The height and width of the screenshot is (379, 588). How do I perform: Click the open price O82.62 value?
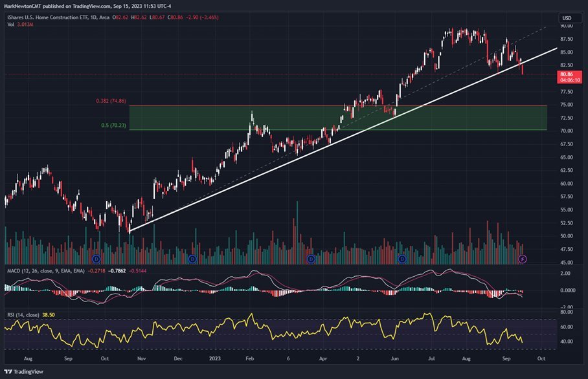[x=120, y=17]
